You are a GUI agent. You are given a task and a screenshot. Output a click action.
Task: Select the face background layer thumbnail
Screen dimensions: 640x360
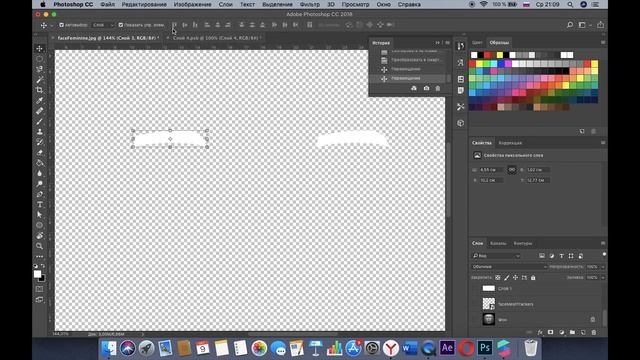tap(489, 319)
